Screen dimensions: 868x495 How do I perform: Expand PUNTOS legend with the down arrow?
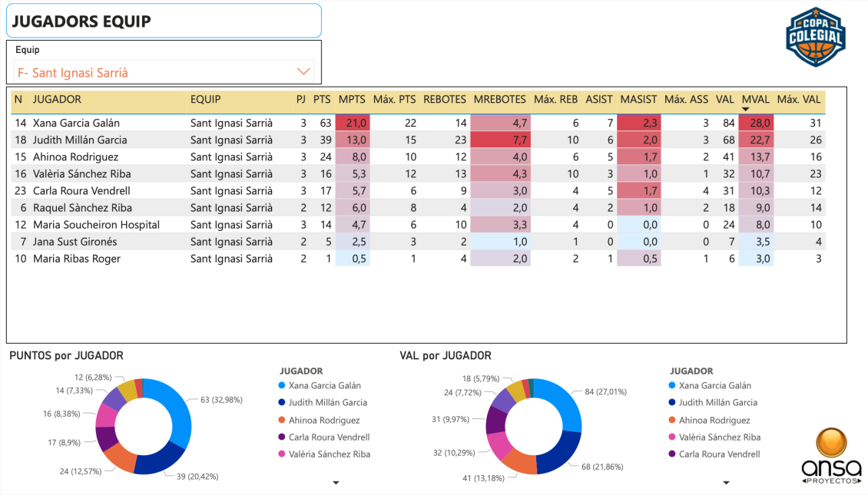pos(336,483)
